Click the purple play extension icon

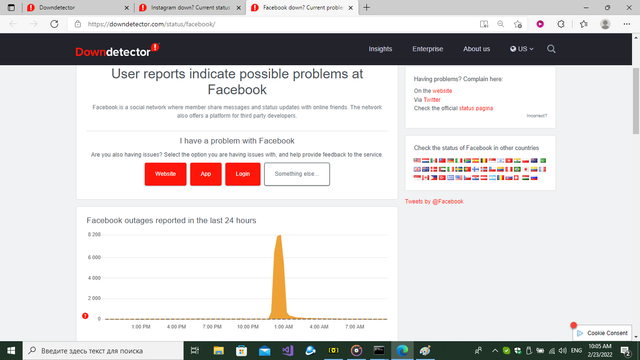coord(540,24)
